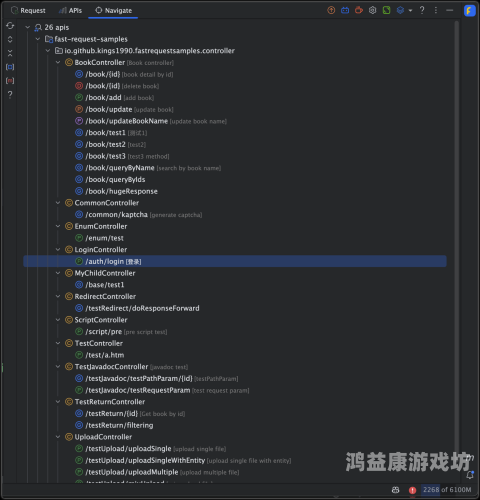Click the Fast Request plugin logo icon

tap(470, 11)
